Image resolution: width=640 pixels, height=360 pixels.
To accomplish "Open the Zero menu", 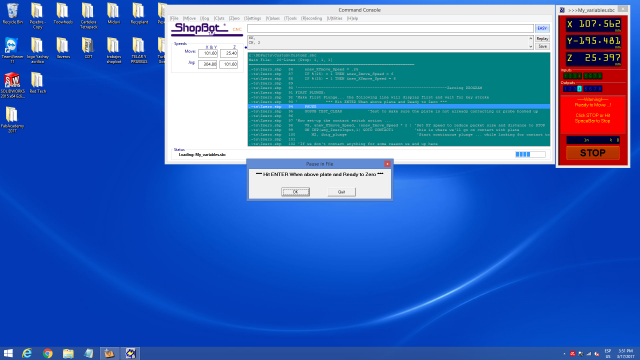I will point(234,18).
